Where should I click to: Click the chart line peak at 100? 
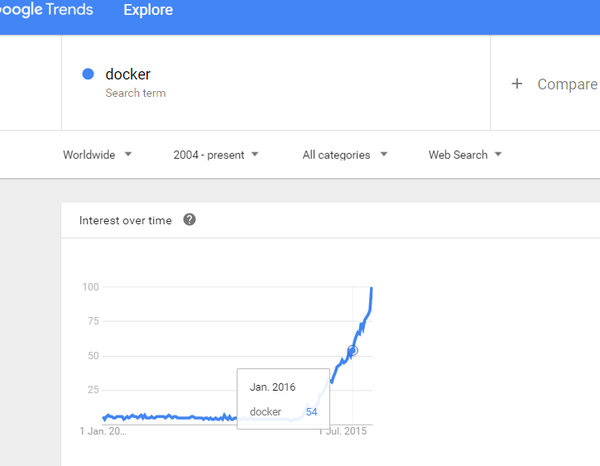pyautogui.click(x=372, y=288)
